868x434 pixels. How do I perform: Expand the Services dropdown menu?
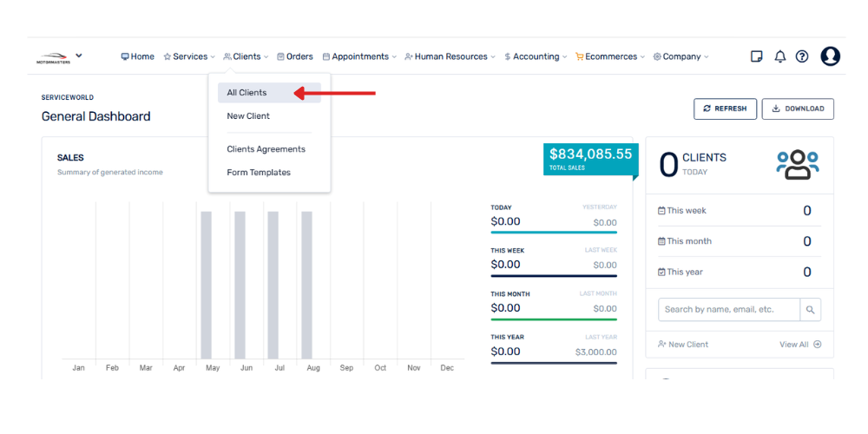[x=189, y=56]
